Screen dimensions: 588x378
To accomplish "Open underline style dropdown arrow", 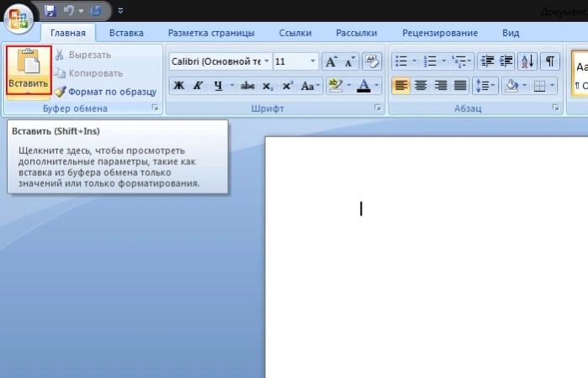I will click(231, 86).
